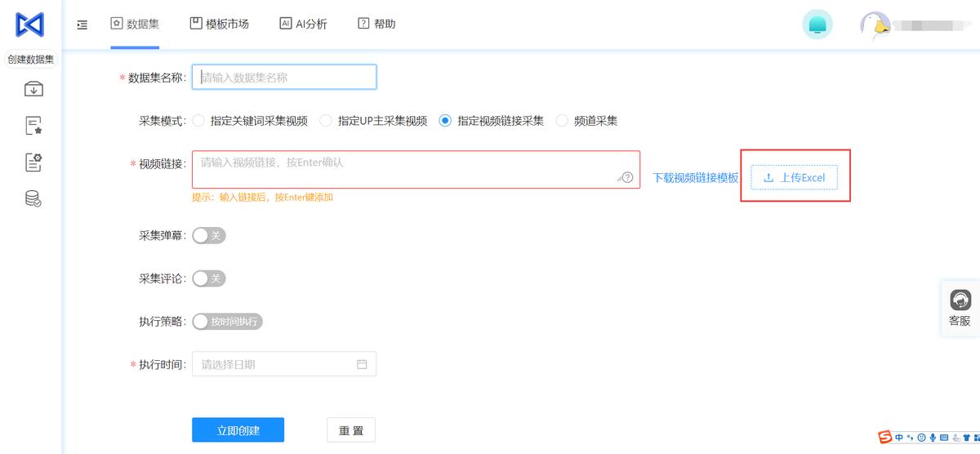This screenshot has height=454, width=980.
Task: Open the 帮助 tab
Action: pos(376,24)
